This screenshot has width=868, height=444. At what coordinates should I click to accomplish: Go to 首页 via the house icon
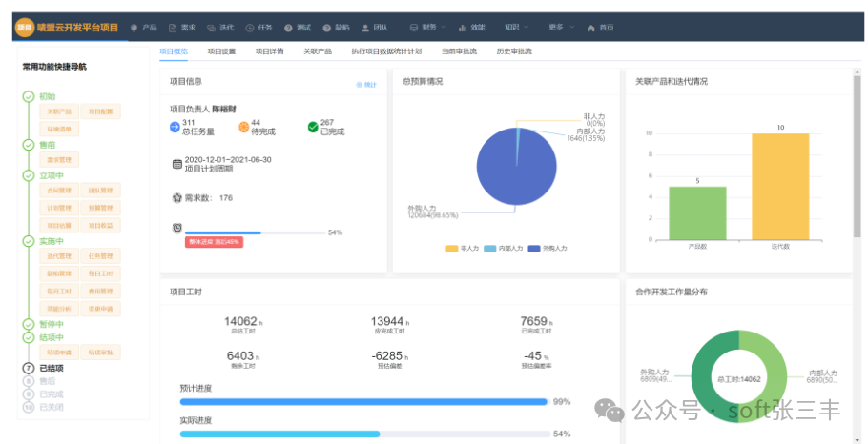click(x=591, y=28)
